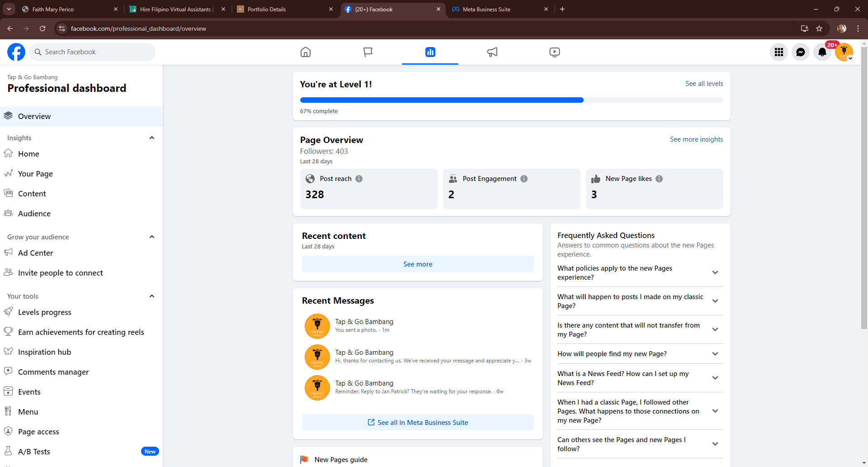Viewport: 868px width, 467px height.
Task: Open Page access settings
Action: point(81,432)
